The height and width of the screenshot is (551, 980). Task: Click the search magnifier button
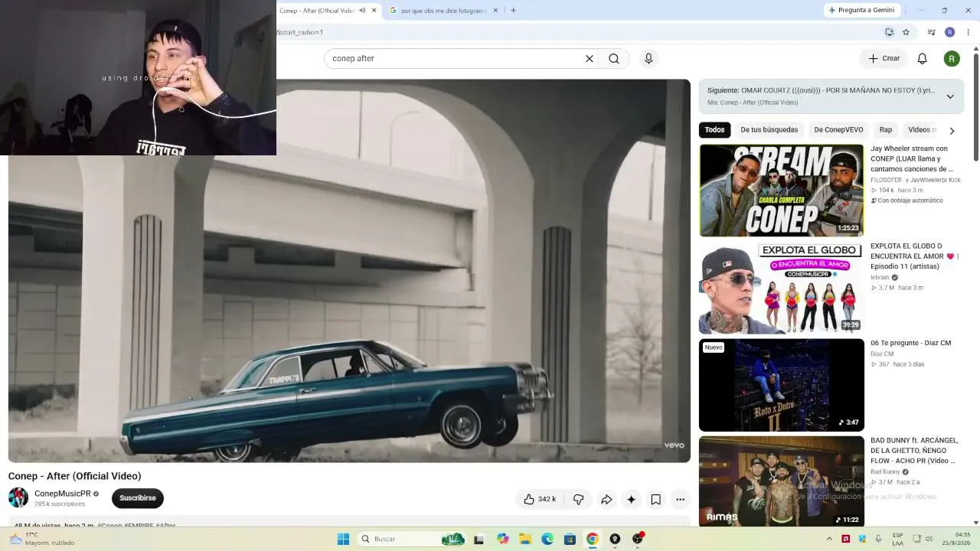pyautogui.click(x=614, y=59)
